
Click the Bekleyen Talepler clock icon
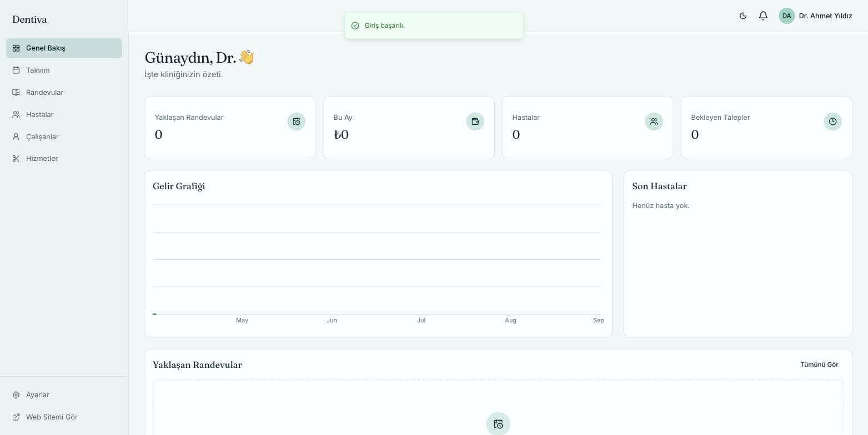[833, 122]
